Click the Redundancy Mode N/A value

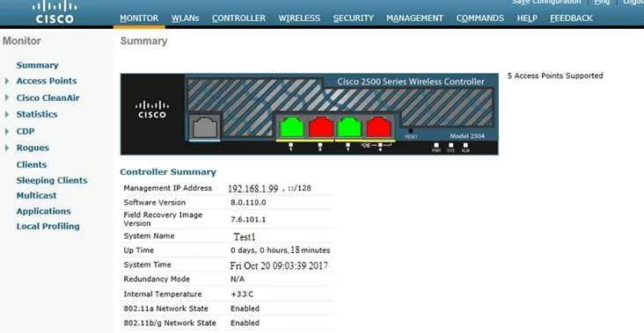coord(238,279)
